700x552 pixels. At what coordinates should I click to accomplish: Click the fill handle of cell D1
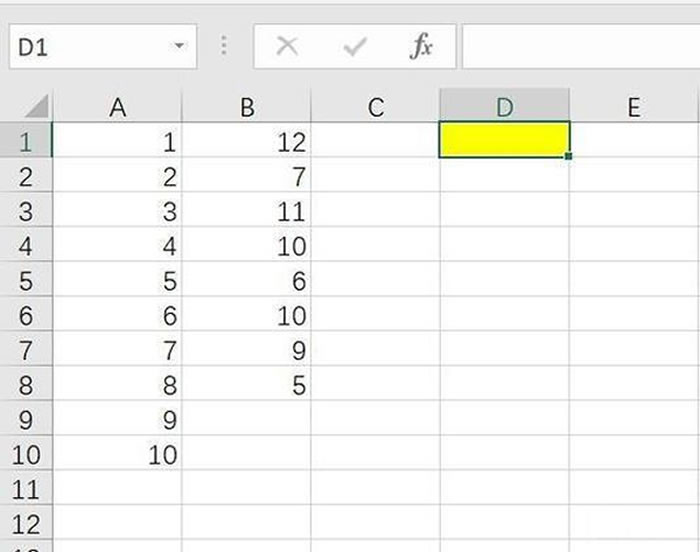tap(568, 156)
